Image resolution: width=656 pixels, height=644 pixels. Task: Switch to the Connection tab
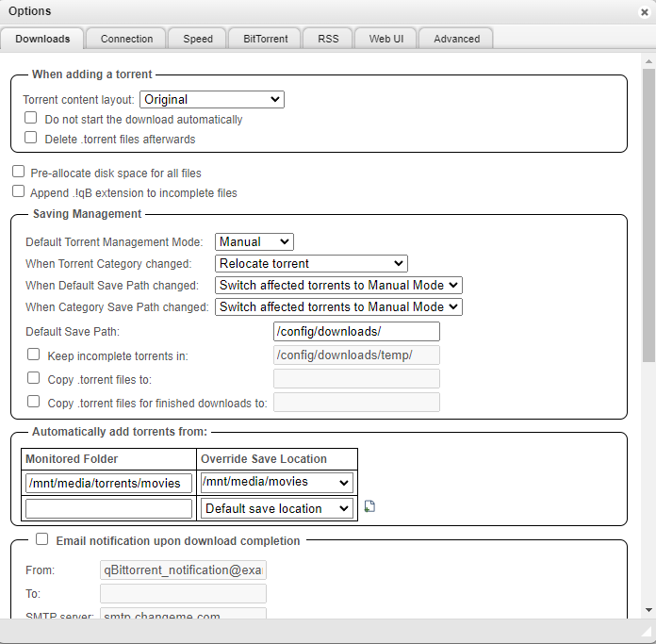pyautogui.click(x=126, y=39)
